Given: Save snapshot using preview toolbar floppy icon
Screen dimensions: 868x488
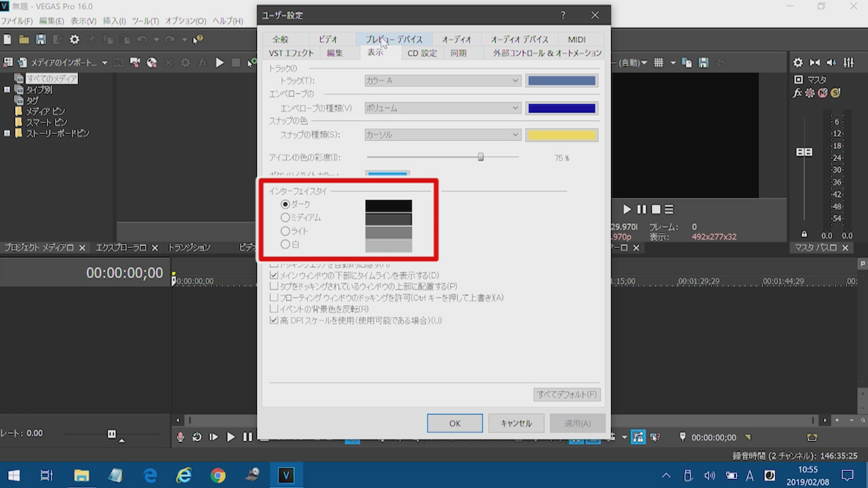Looking at the screenshot, I should (x=704, y=62).
